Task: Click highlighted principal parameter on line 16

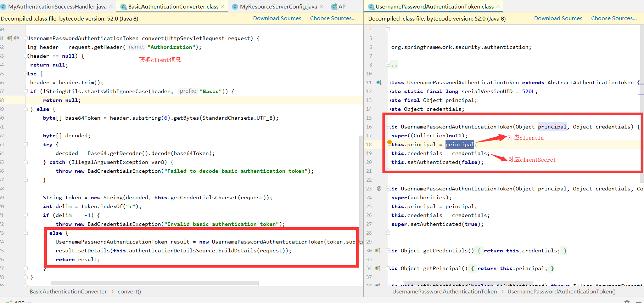Action: (x=552, y=127)
